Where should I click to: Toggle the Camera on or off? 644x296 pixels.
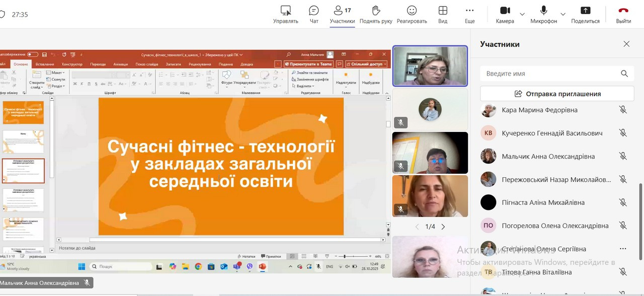coord(505,11)
